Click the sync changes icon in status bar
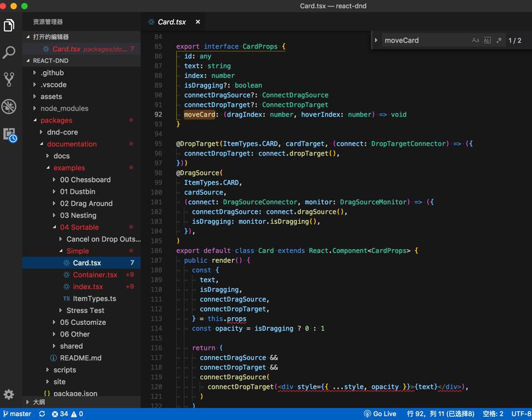Screen dimensions: 532x420 point(42,414)
